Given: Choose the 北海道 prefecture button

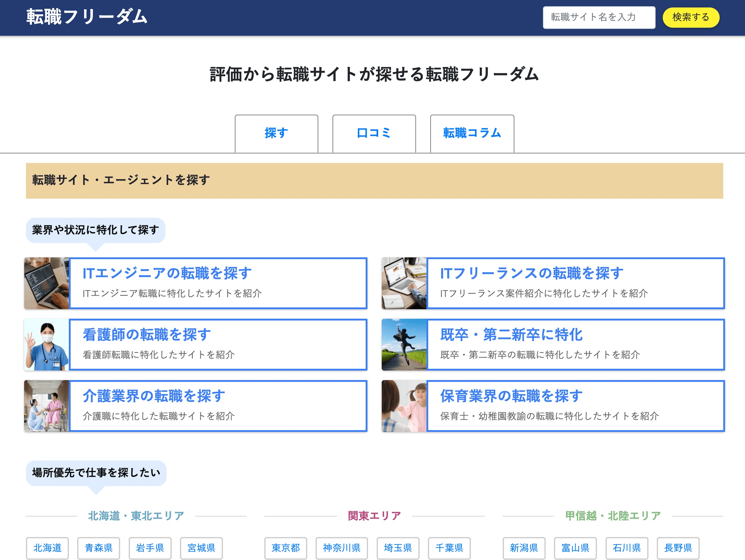Looking at the screenshot, I should [x=47, y=547].
